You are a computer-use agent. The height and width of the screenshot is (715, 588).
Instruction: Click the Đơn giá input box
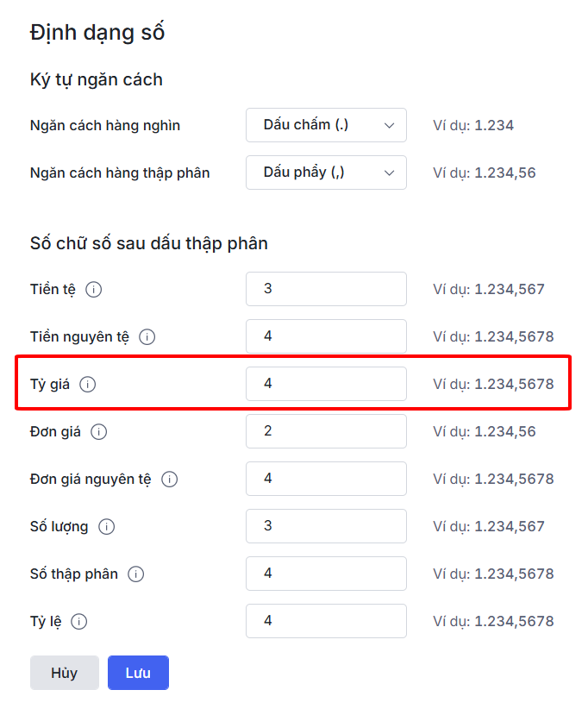coord(326,431)
